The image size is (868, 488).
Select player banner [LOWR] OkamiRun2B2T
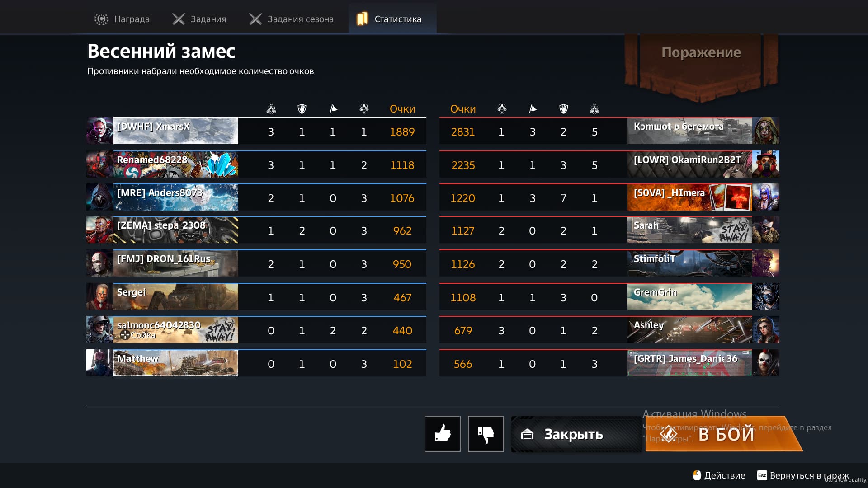click(x=689, y=164)
